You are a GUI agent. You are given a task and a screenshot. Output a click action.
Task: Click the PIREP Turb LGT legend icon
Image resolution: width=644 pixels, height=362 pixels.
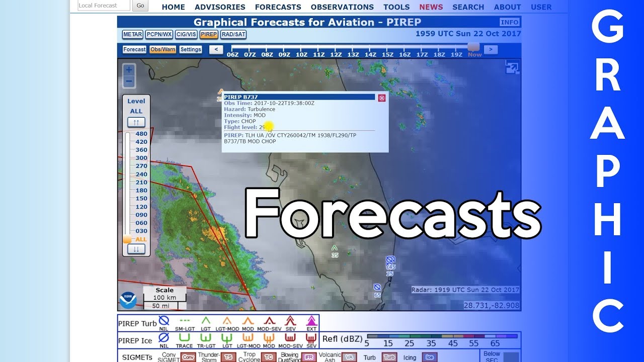[205, 320]
